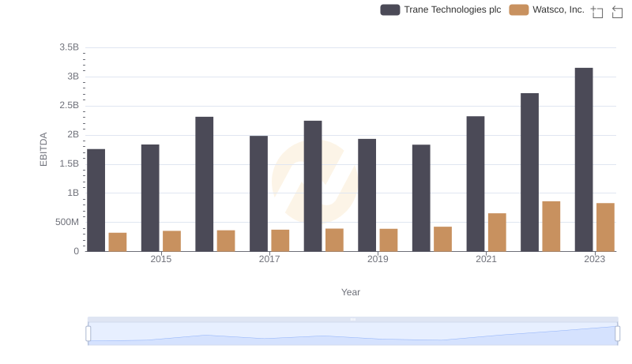Click the Watsco bar for 2022
Image resolution: width=632 pixels, height=364 pixels.
point(551,227)
